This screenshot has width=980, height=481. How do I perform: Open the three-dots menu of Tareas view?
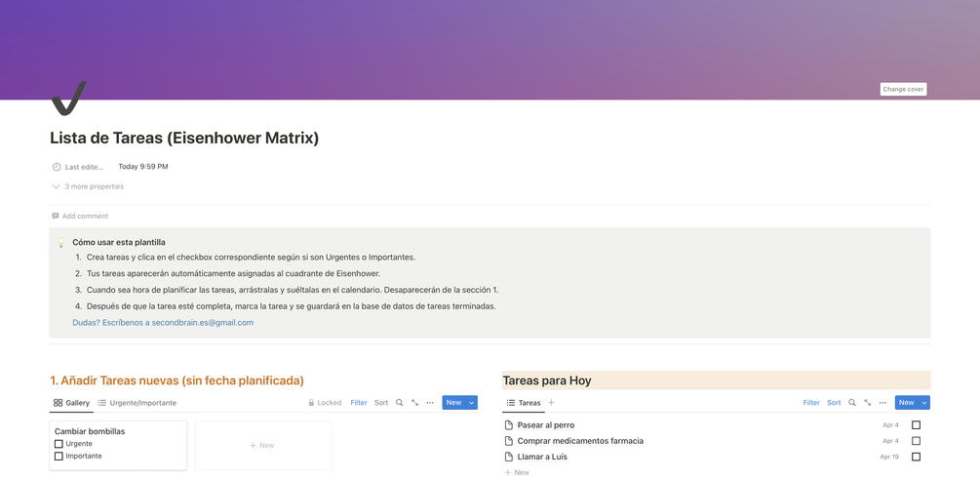point(882,403)
